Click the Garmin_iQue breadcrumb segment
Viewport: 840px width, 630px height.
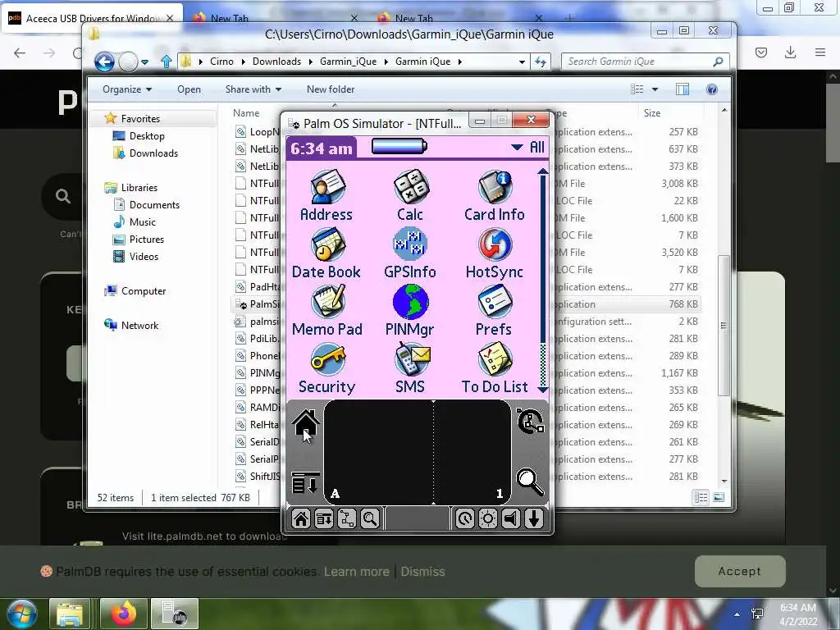[348, 62]
